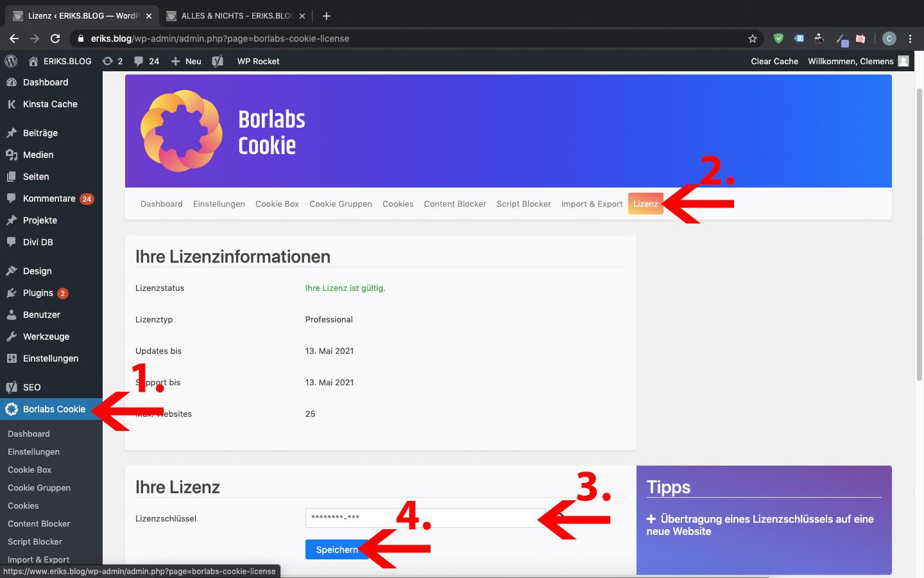This screenshot has height=578, width=924.
Task: Open the Willkommen, Clemens account menu
Action: point(858,61)
